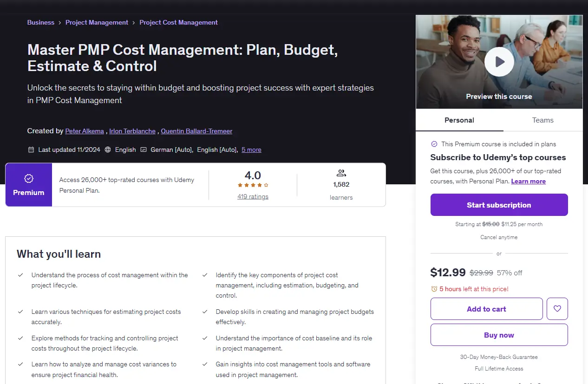Image resolution: width=588 pixels, height=384 pixels.
Task: Play the course preview video
Action: coord(499,61)
